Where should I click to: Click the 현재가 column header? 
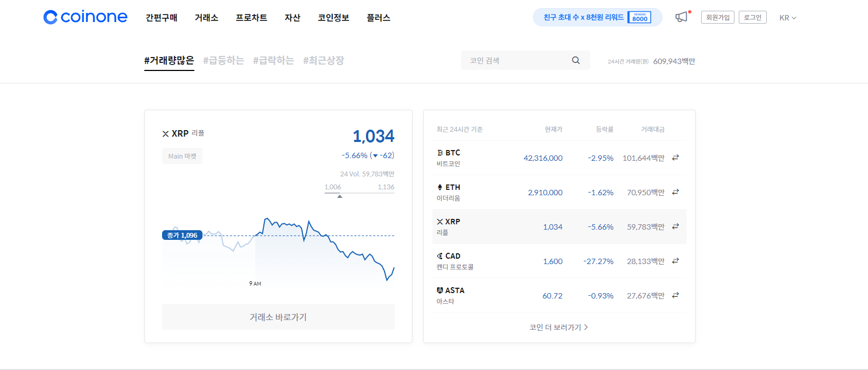click(554, 130)
